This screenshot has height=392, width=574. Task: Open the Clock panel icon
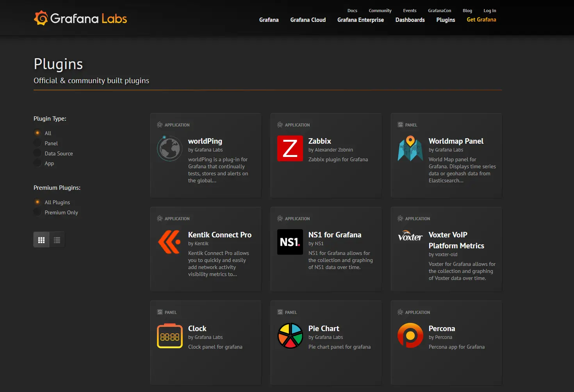coord(170,336)
